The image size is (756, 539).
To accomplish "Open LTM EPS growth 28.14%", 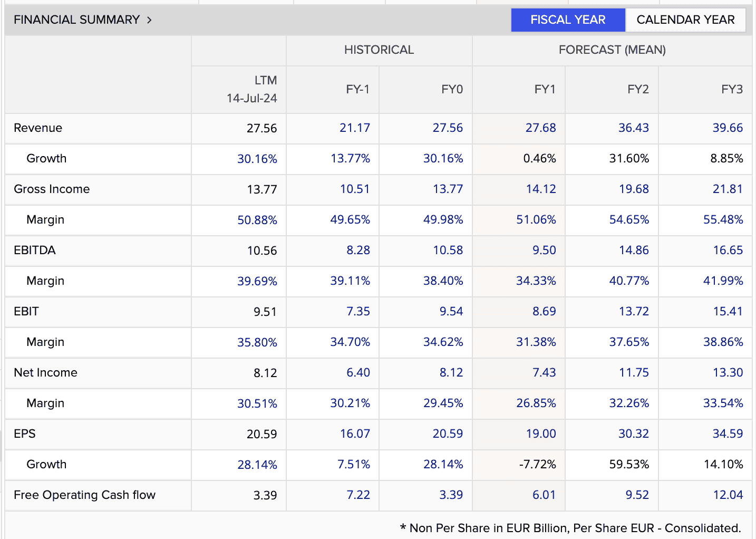I will [x=257, y=465].
